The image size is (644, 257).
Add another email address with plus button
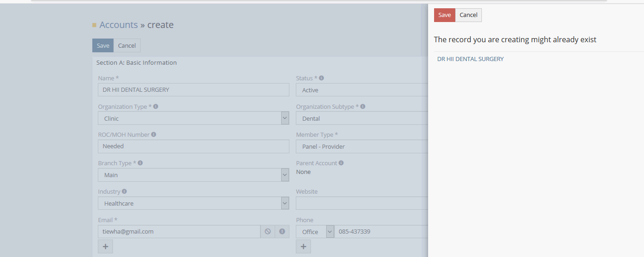coord(105,246)
